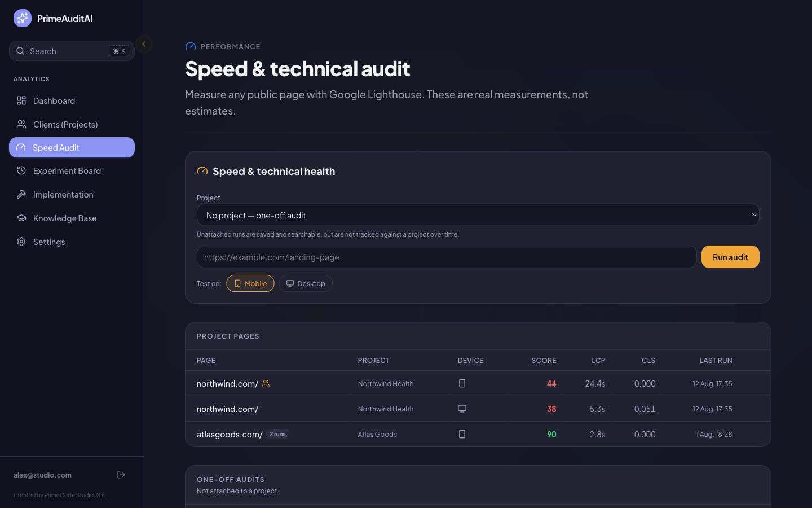Click the desktop device icon in northwind score 38 row
812x508 pixels.
[462, 409]
